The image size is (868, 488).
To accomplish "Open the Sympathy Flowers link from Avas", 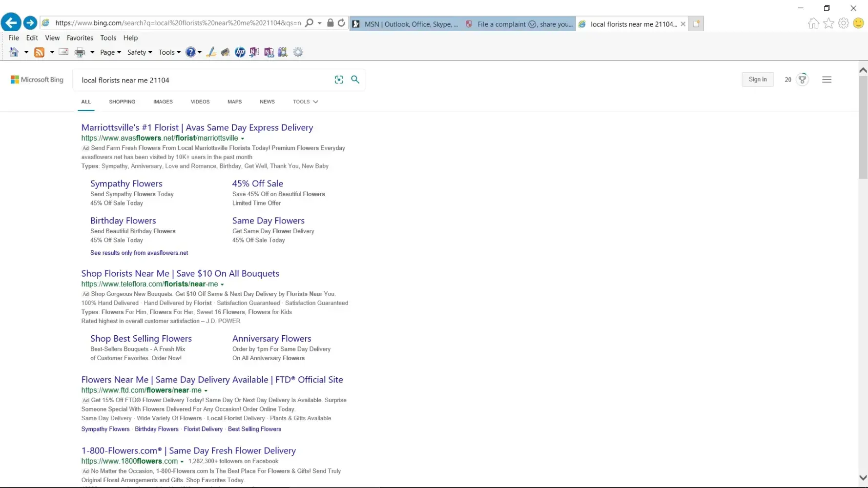I will tap(126, 183).
